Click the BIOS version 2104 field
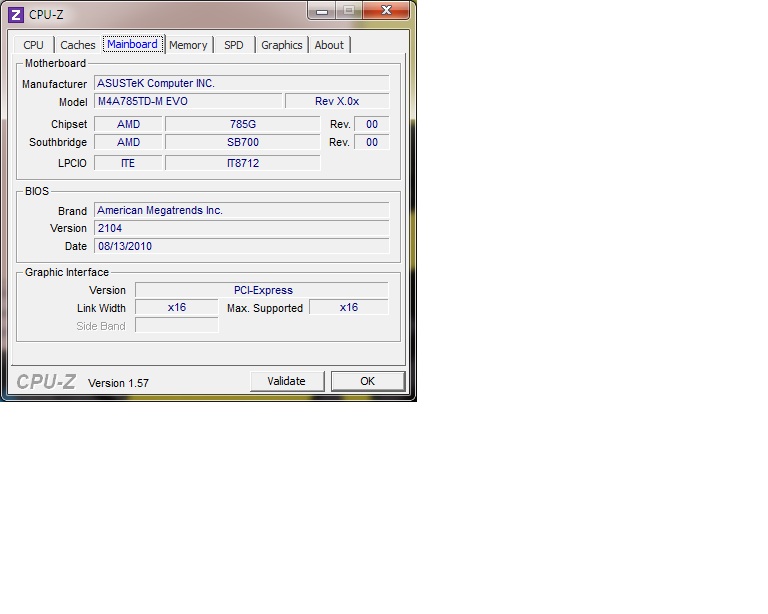 [241, 228]
